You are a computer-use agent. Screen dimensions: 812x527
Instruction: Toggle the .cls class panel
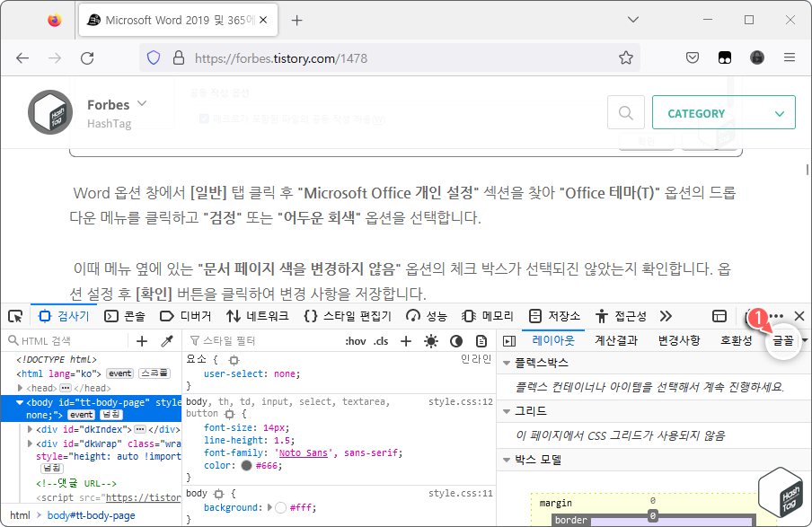(381, 341)
